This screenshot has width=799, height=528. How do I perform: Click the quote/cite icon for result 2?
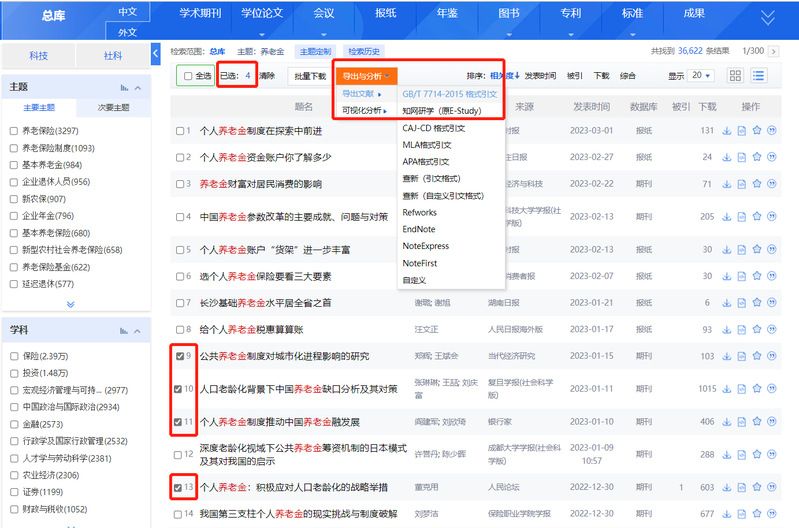click(771, 157)
